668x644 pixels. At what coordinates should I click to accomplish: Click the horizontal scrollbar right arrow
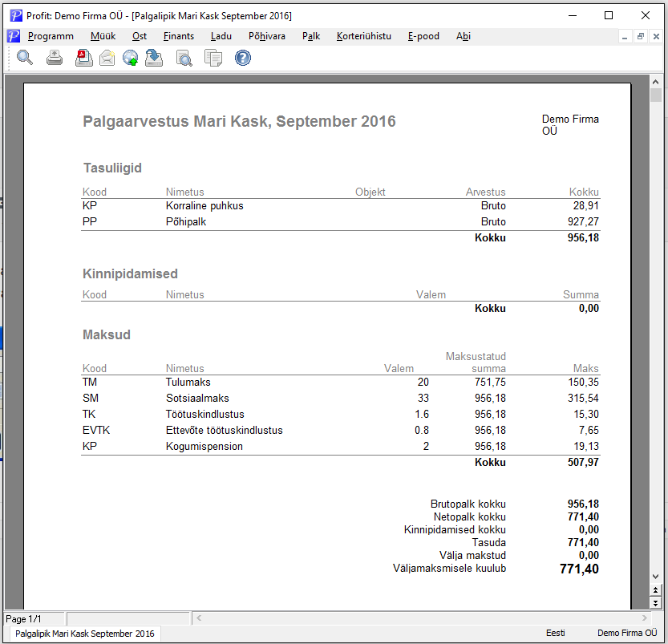(644, 618)
